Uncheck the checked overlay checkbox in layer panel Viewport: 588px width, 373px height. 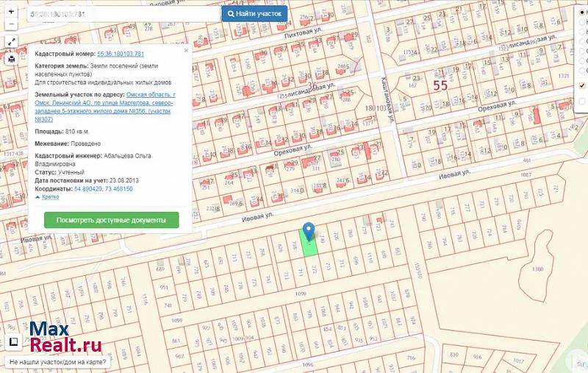(x=581, y=85)
